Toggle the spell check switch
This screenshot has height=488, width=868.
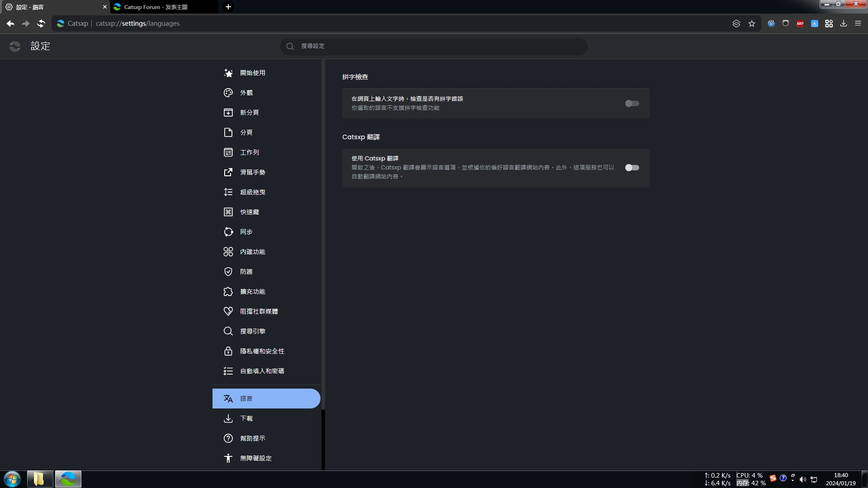coord(632,103)
